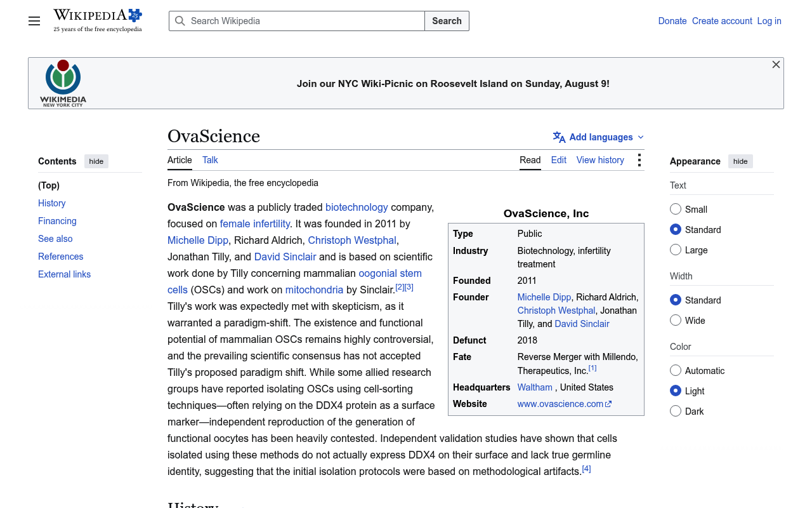This screenshot has width=812, height=508.
Task: Open the female infertility link
Action: [x=255, y=224]
